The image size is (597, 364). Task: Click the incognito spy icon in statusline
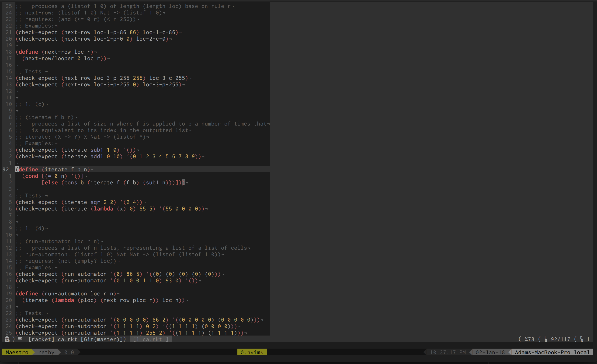[x=7, y=339]
